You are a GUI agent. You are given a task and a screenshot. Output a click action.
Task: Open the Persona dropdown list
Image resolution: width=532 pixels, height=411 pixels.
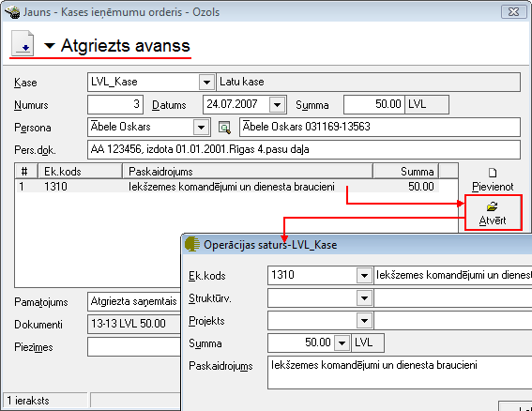coord(201,128)
